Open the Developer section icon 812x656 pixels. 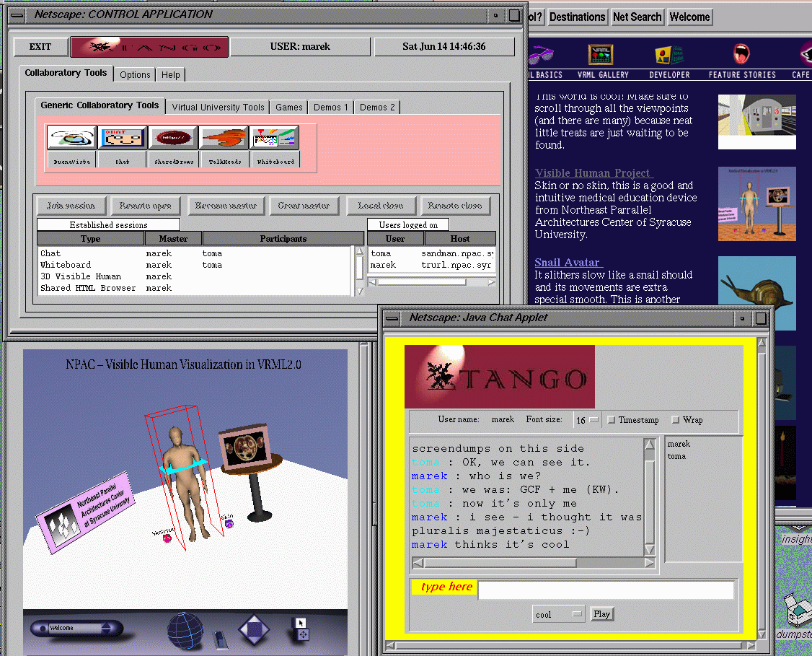(x=669, y=55)
